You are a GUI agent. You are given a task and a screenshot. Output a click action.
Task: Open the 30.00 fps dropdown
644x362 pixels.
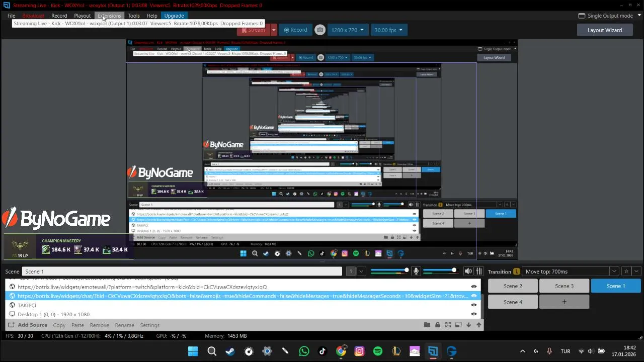click(388, 30)
